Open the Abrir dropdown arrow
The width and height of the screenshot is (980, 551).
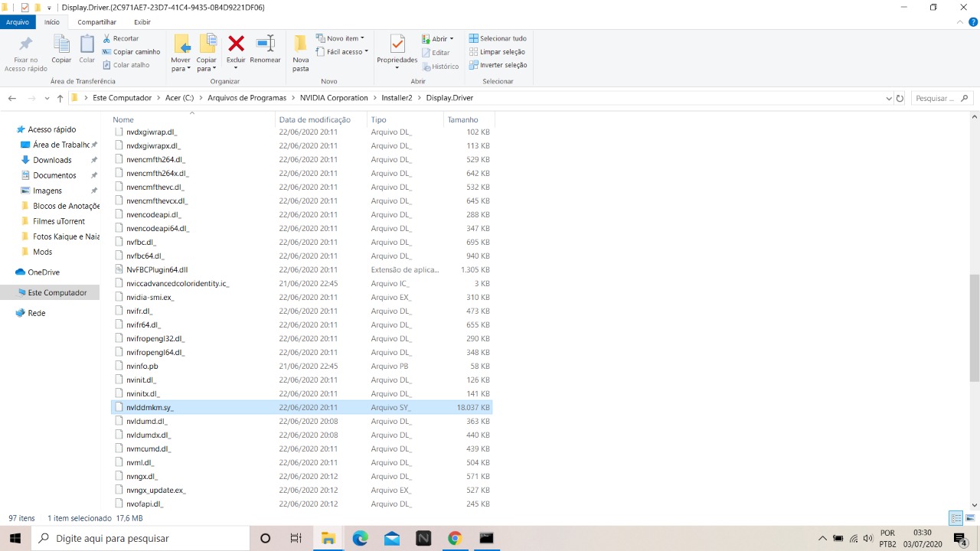[452, 39]
